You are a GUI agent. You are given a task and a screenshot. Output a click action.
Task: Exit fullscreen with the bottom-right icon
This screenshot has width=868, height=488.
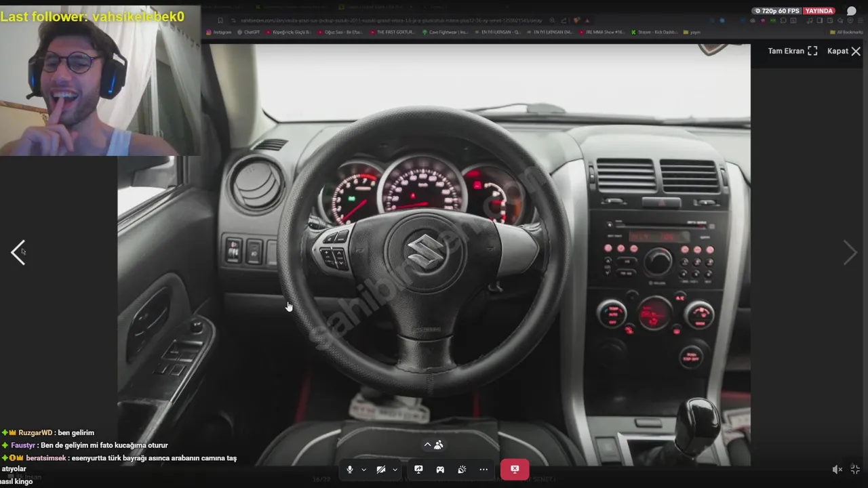coord(855,469)
